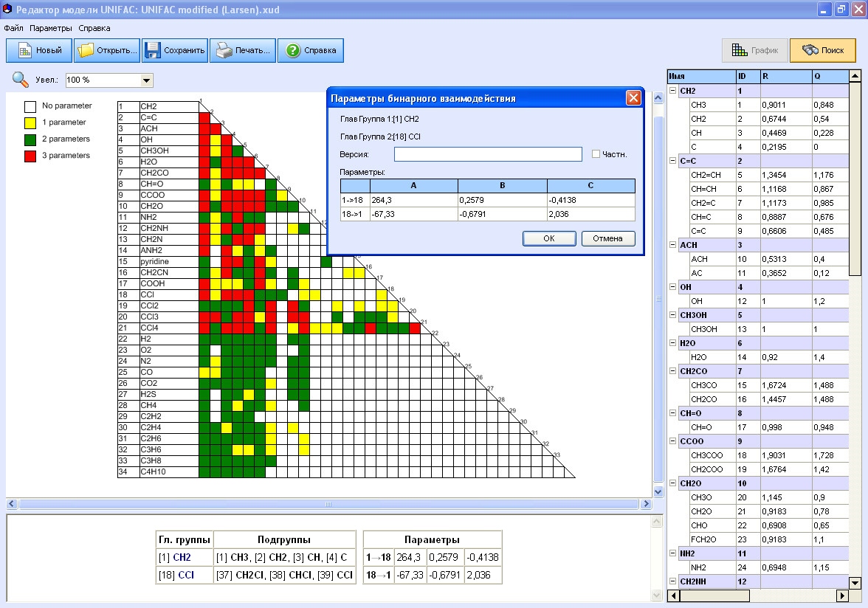The height and width of the screenshot is (608, 868).
Task: Click the Отмена button
Action: tap(608, 238)
